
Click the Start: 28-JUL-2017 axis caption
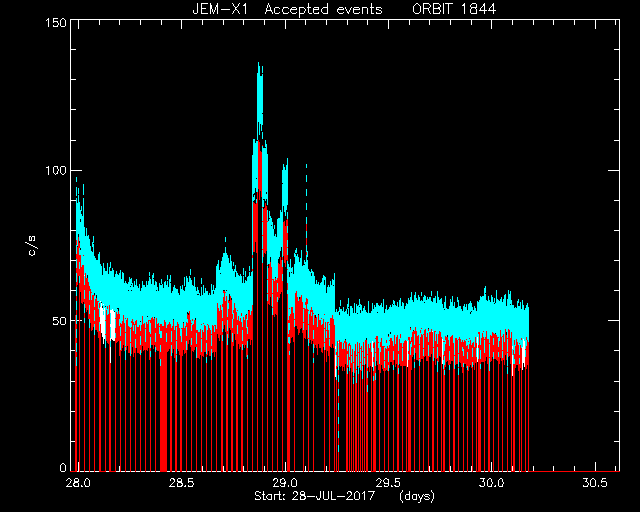[x=315, y=496]
